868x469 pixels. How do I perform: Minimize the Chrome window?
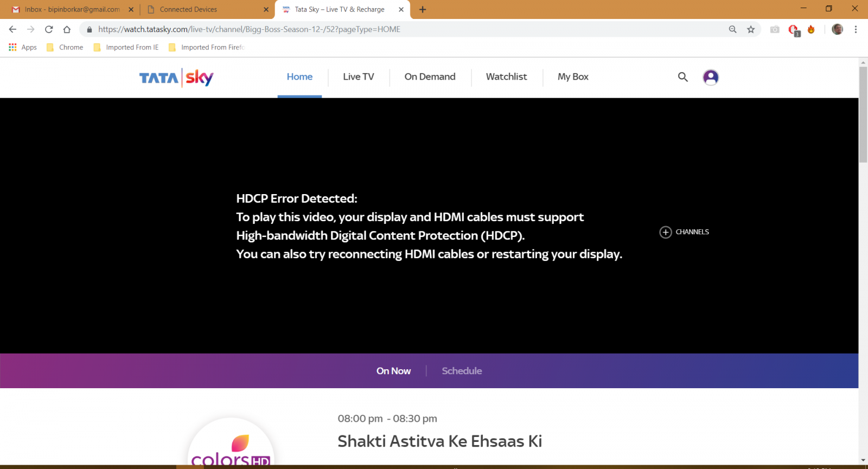pos(803,9)
